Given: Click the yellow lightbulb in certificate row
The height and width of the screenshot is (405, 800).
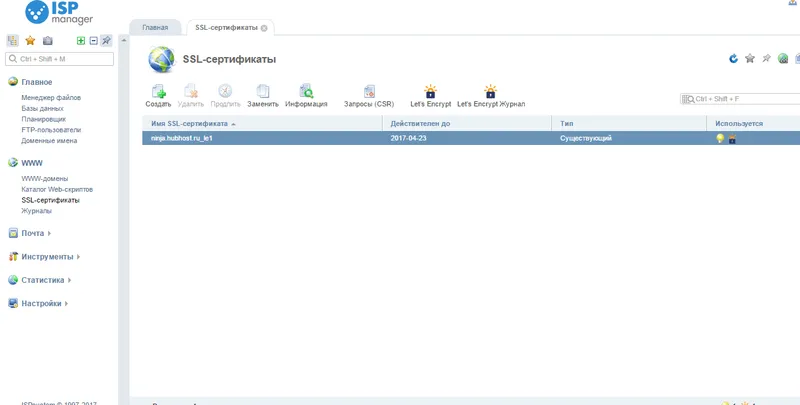Looking at the screenshot, I should 720,138.
